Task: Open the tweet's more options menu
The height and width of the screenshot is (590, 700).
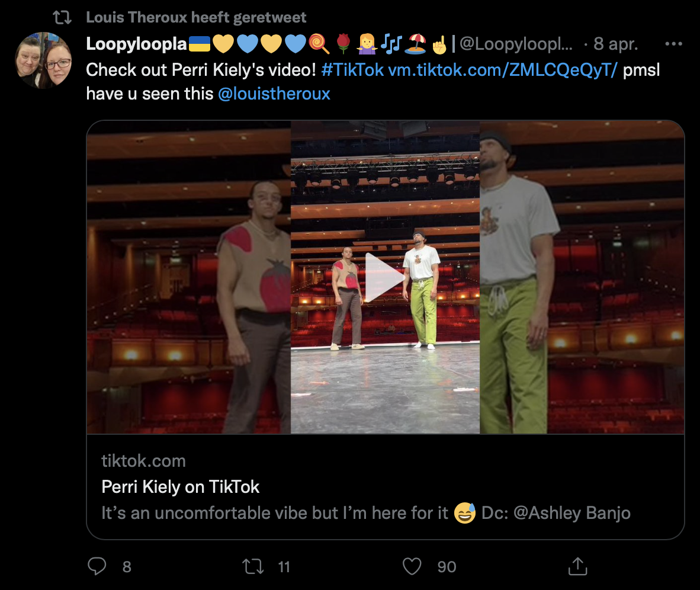Action: pyautogui.click(x=673, y=44)
